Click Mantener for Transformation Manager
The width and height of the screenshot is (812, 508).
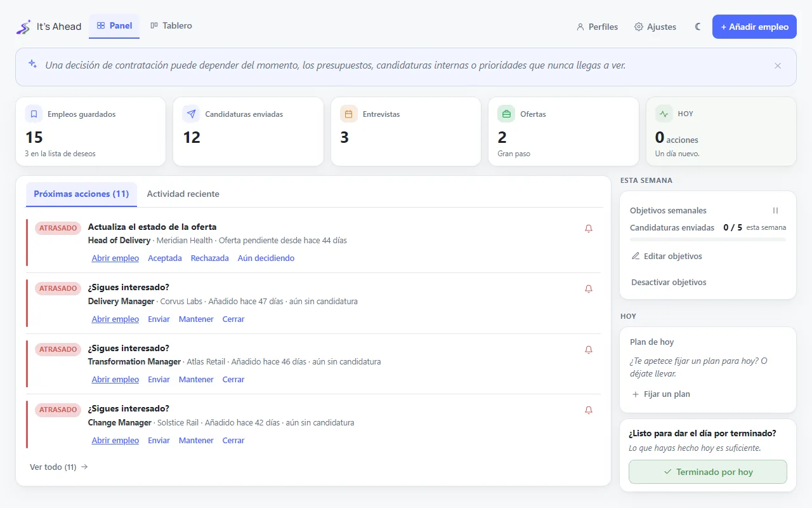[196, 380]
